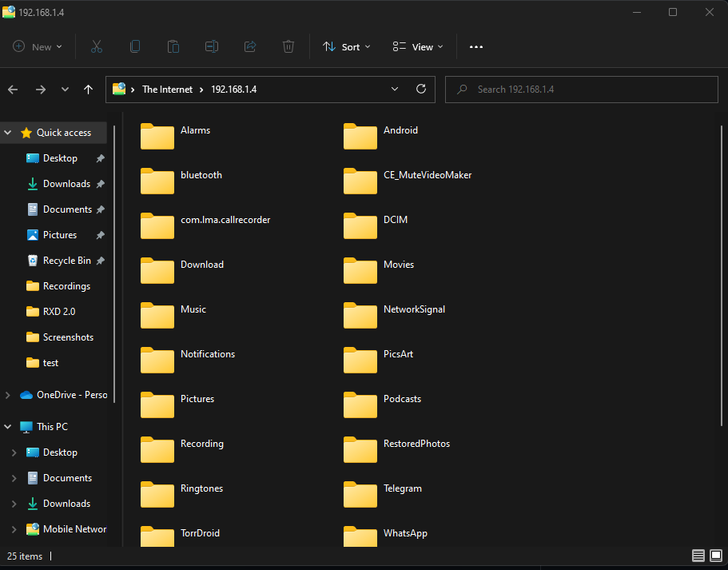Click the Rename icon in toolbar
This screenshot has height=570, width=728.
212,46
